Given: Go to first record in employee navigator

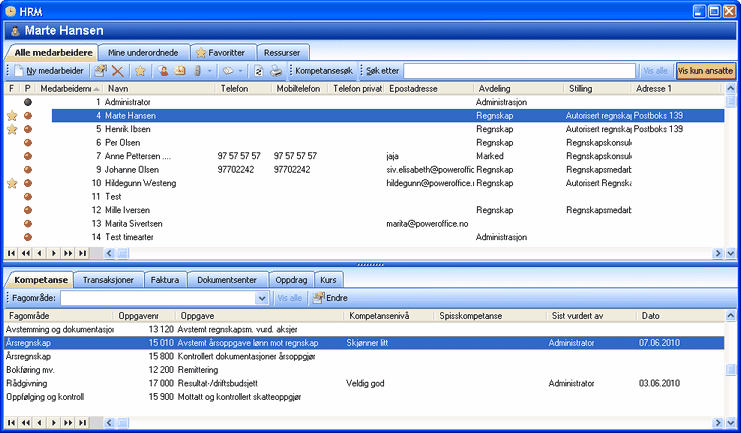Looking at the screenshot, I should (11, 253).
